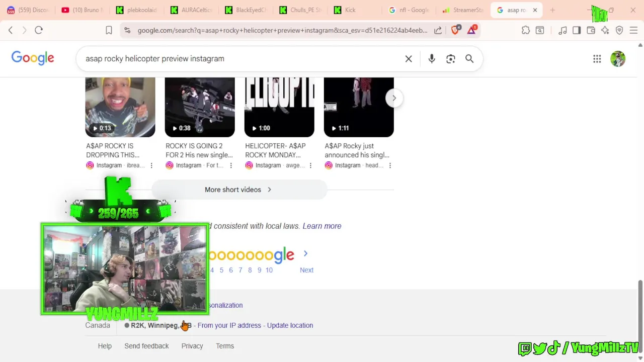Open the extensions puzzle icon
644x362 pixels.
[x=526, y=30]
